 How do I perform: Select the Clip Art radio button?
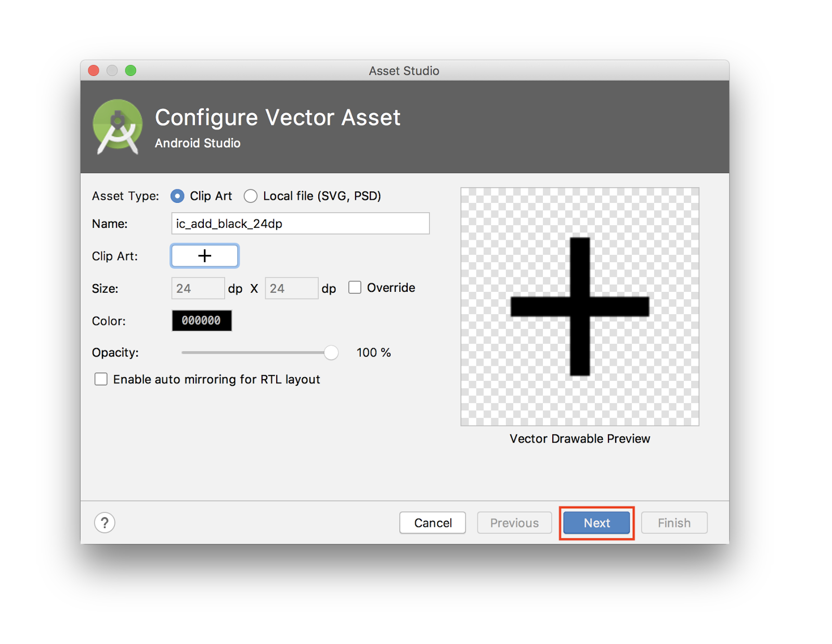[177, 196]
